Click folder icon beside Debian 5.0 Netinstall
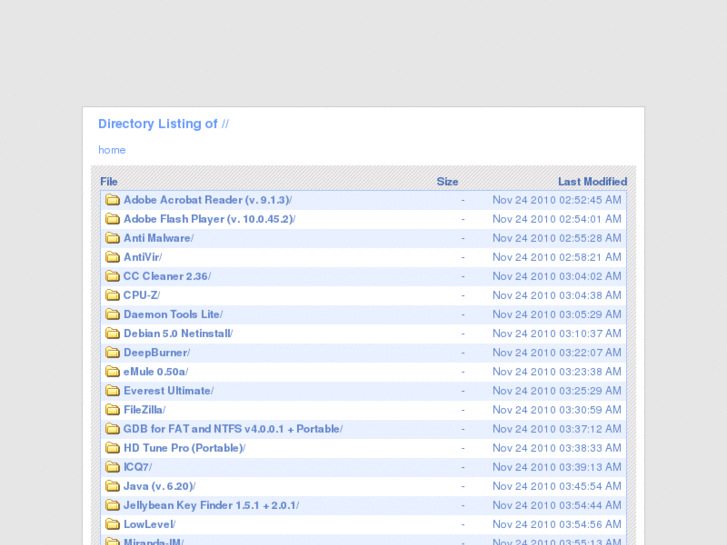727x545 pixels. [112, 333]
